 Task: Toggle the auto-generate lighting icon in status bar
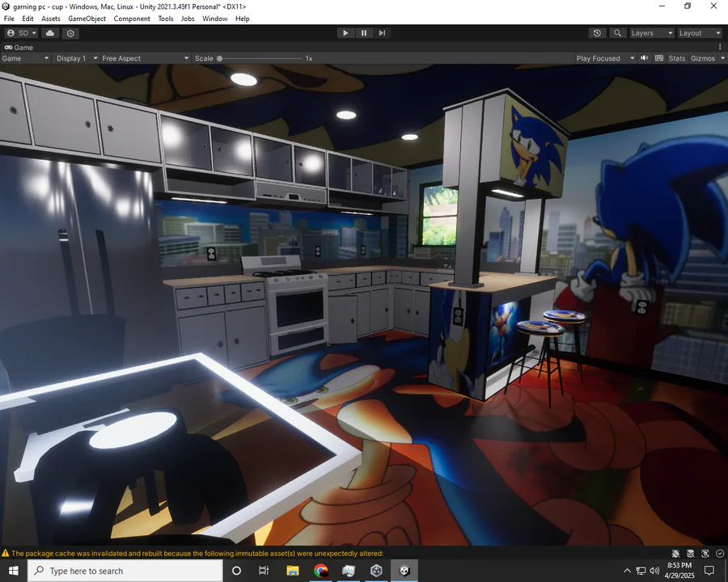tap(705, 553)
